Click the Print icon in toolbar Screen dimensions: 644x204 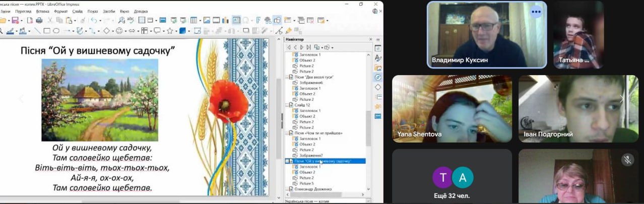coord(39,20)
